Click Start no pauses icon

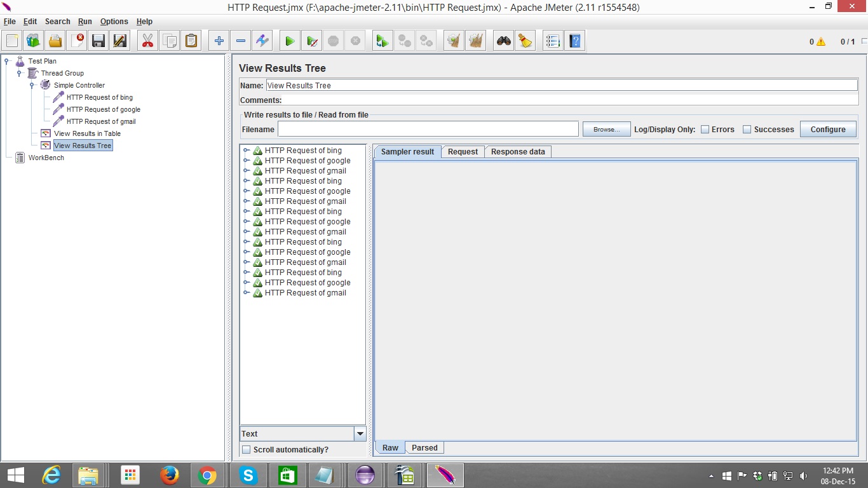point(311,41)
